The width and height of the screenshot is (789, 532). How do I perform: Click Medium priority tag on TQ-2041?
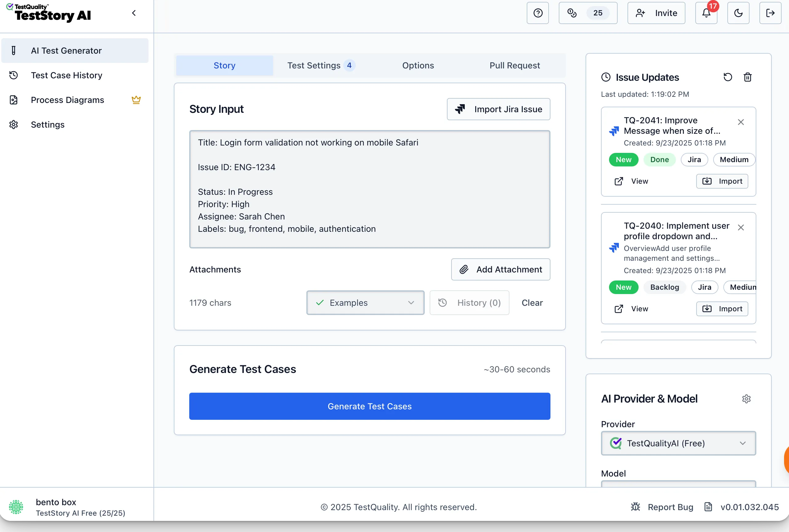tap(734, 160)
